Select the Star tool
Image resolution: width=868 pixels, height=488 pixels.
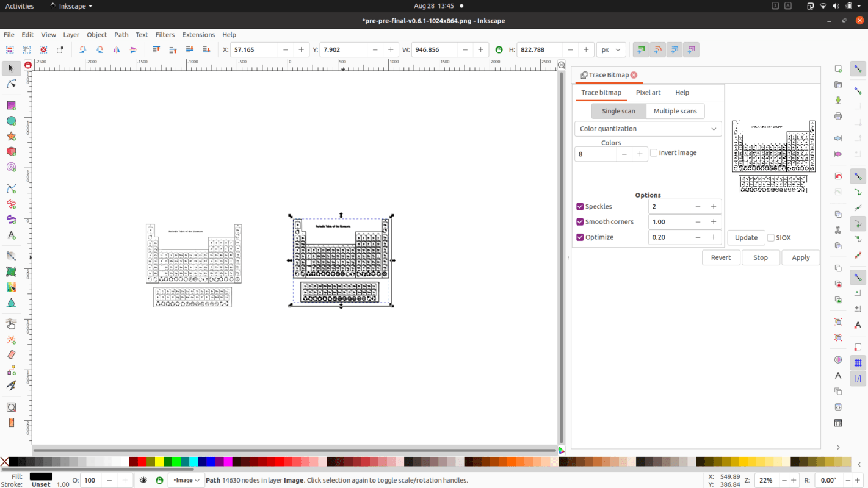(x=10, y=136)
